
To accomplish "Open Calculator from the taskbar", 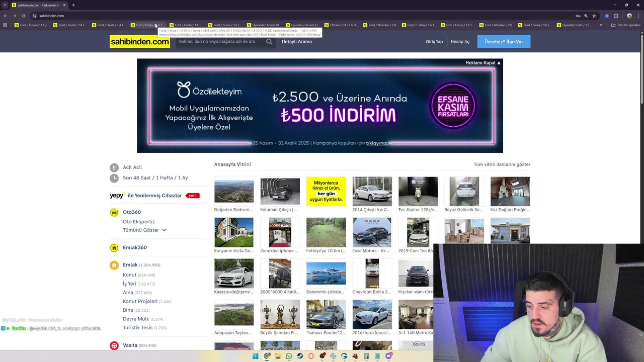I will click(366, 356).
